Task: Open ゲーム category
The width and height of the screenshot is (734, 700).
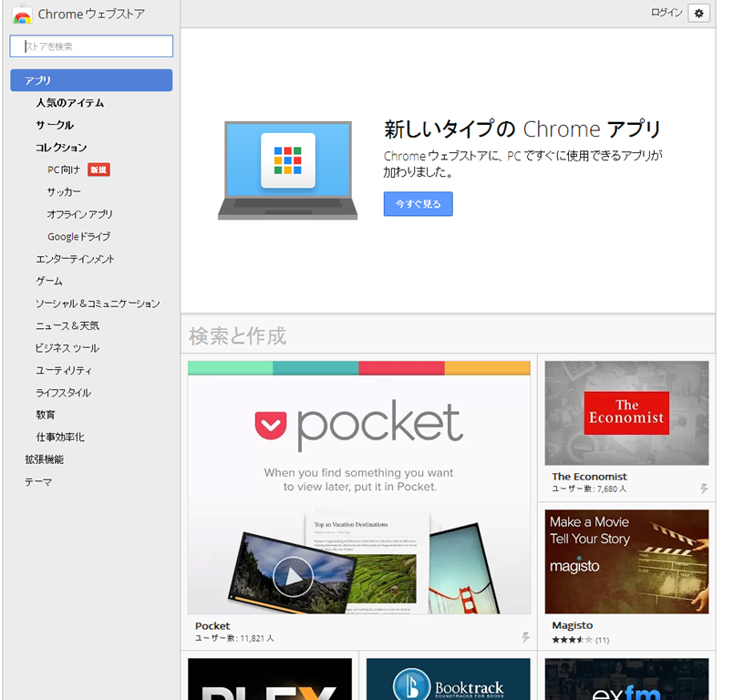Action: point(49,281)
